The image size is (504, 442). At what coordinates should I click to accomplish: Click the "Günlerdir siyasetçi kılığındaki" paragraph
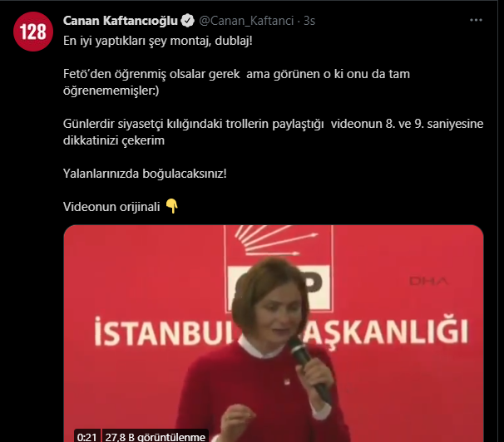pos(274,132)
